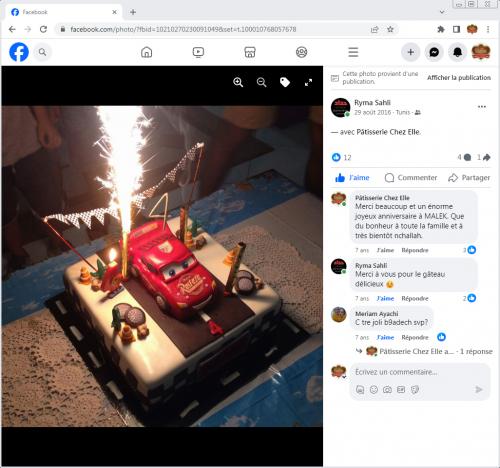Reply to Meriam Ayachi's comment
500x468 pixels.
coord(415,337)
